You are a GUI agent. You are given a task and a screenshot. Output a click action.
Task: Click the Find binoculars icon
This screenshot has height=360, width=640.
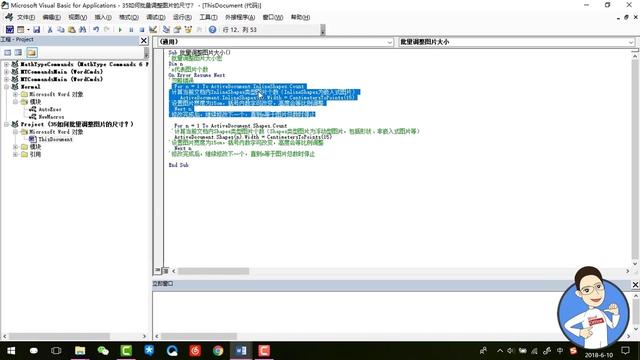pos(82,29)
